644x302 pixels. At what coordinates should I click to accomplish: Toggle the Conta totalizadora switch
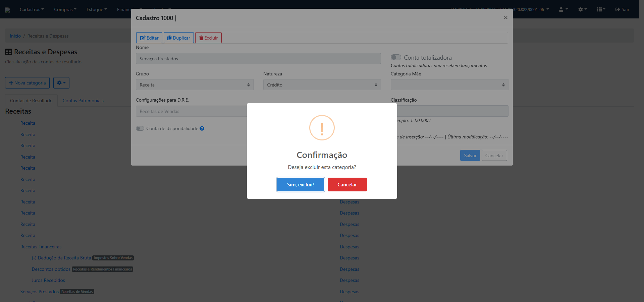point(396,57)
